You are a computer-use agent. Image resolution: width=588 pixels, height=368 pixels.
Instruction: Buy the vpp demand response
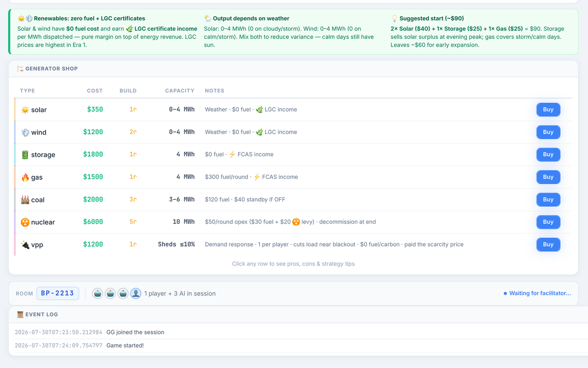coord(548,244)
